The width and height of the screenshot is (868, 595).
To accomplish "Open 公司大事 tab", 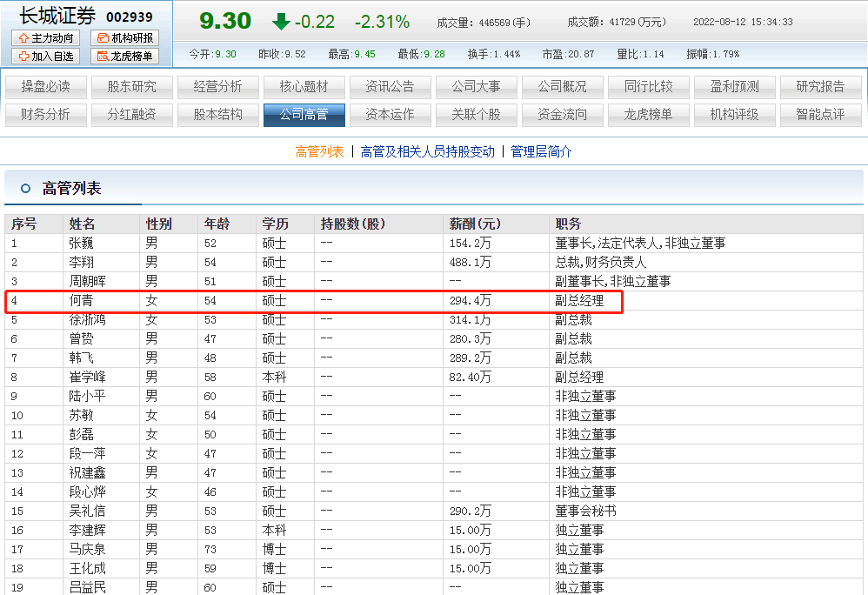I will tap(476, 87).
